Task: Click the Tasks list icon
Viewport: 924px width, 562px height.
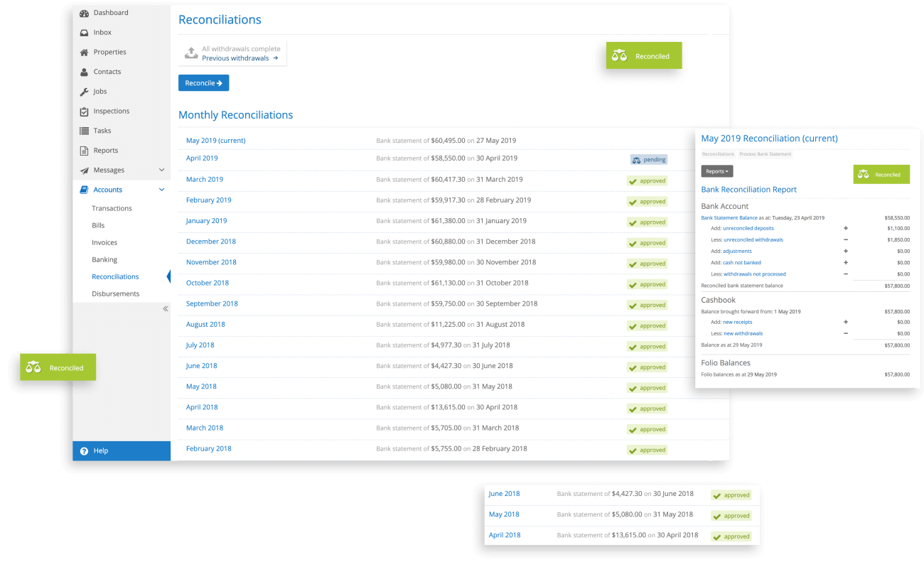Action: click(84, 131)
